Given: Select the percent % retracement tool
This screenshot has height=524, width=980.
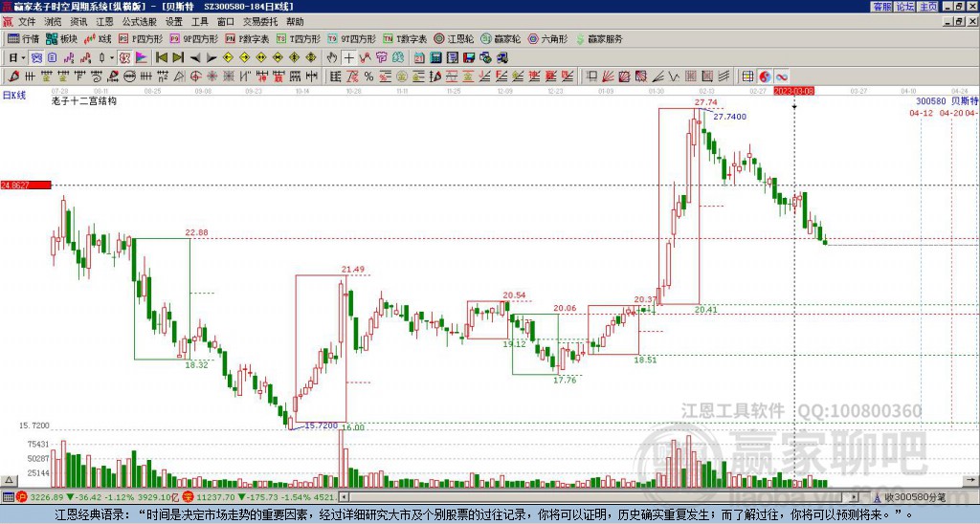Looking at the screenshot, I should (368, 76).
